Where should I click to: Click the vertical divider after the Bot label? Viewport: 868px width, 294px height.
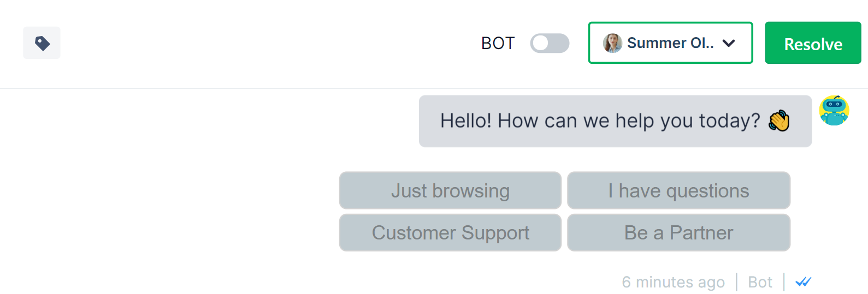784,282
